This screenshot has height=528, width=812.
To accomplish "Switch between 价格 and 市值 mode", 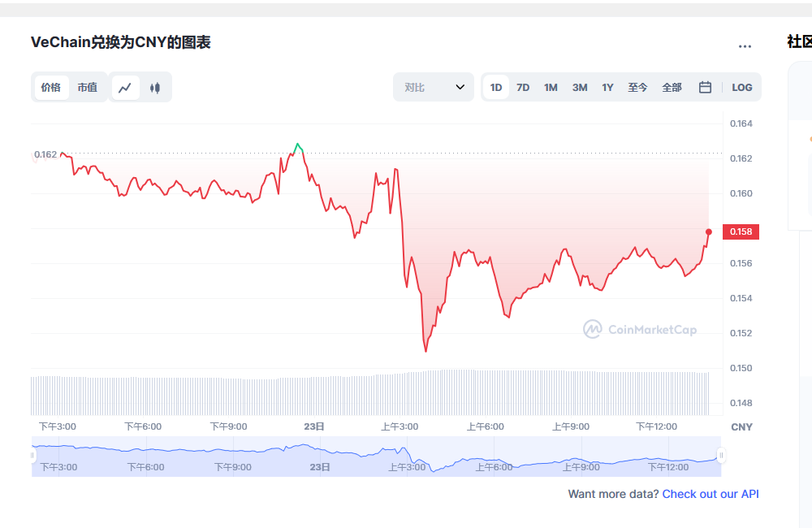I will 51,87.
